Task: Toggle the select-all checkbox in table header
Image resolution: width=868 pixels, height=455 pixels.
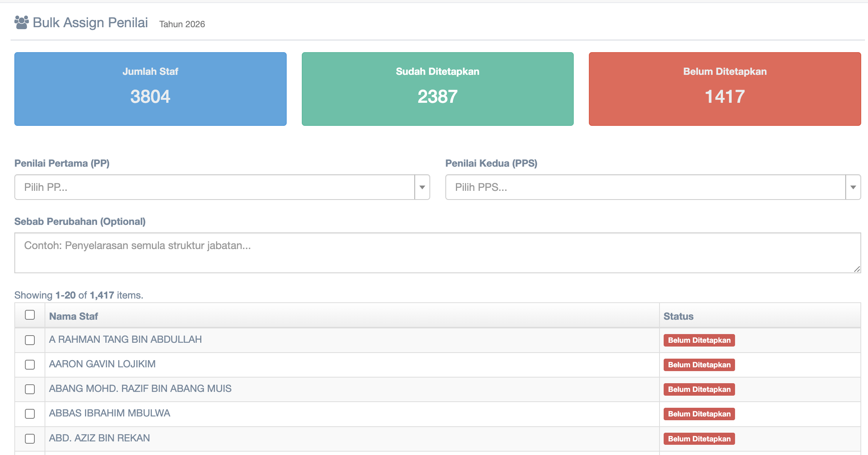Action: click(30, 315)
